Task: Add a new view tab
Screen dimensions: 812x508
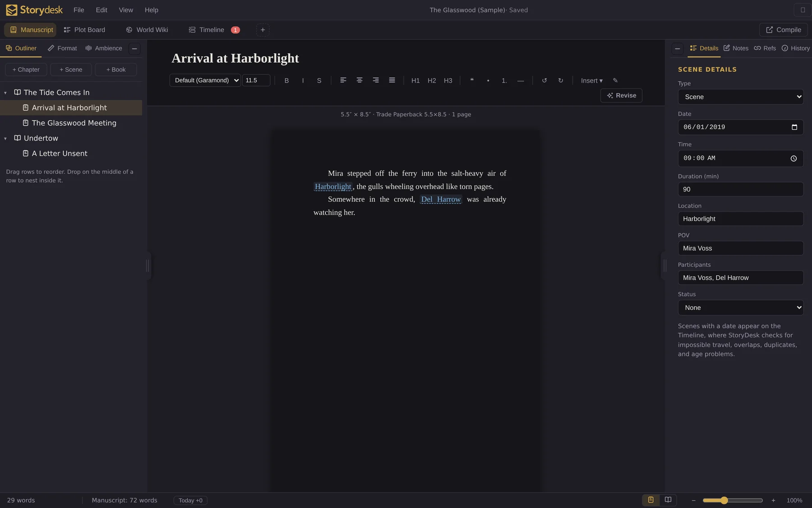Action: tap(263, 30)
